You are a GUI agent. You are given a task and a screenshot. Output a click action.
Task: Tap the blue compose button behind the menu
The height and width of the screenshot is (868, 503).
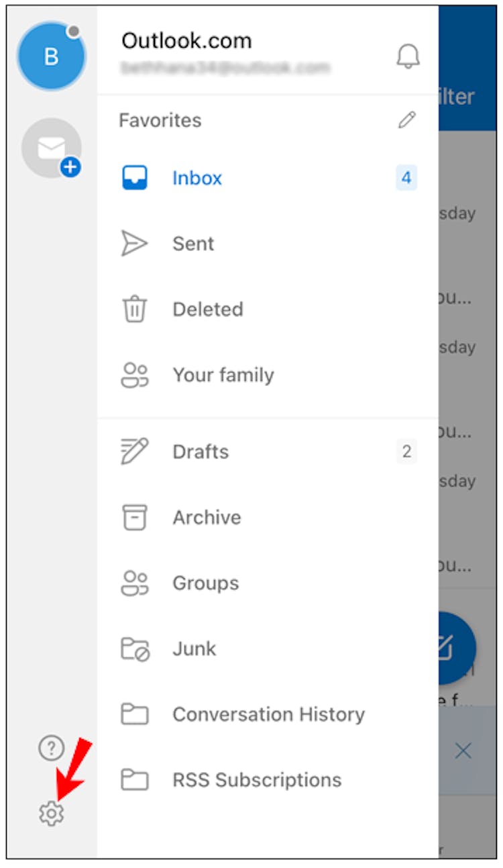point(456,647)
